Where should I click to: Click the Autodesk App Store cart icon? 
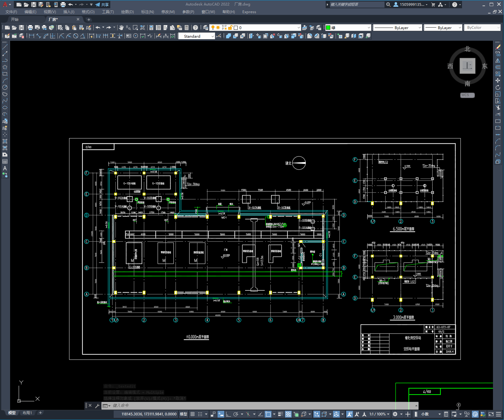pyautogui.click(x=433, y=5)
